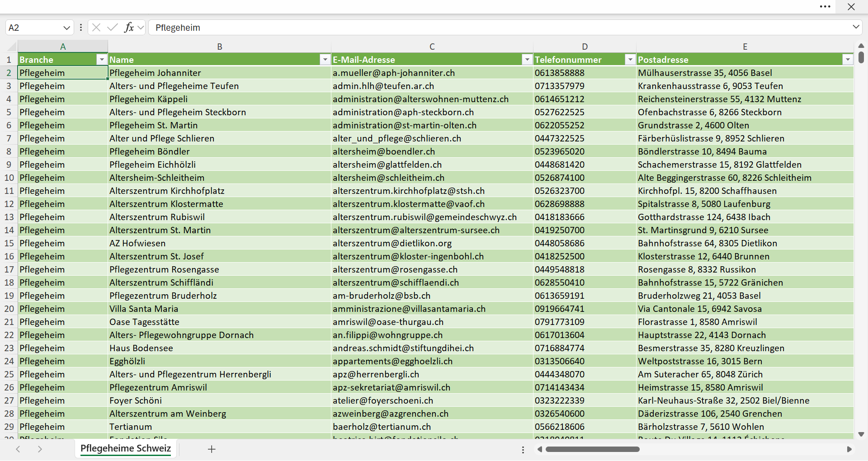Select row 27 header
The width and height of the screenshot is (868, 461).
9,400
